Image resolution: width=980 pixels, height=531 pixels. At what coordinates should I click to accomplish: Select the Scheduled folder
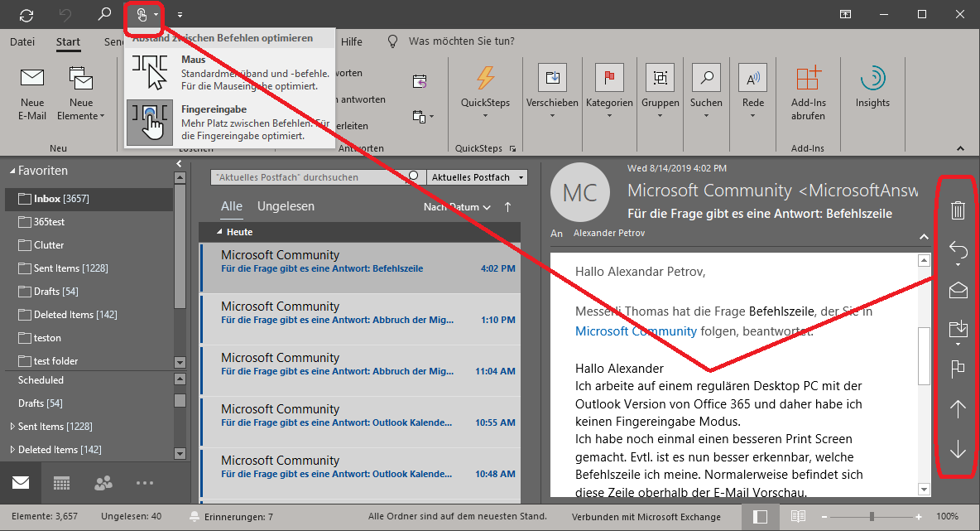click(x=41, y=380)
